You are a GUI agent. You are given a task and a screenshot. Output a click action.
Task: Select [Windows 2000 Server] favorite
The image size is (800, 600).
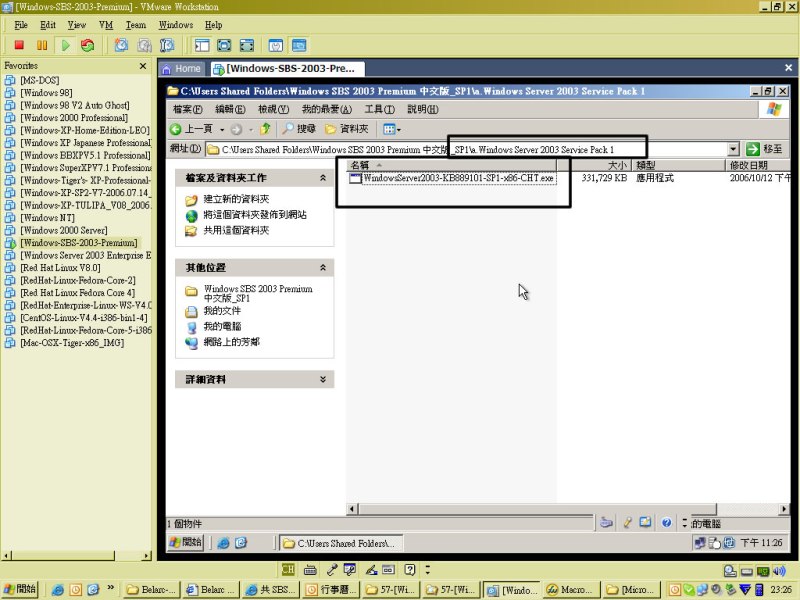click(x=64, y=230)
